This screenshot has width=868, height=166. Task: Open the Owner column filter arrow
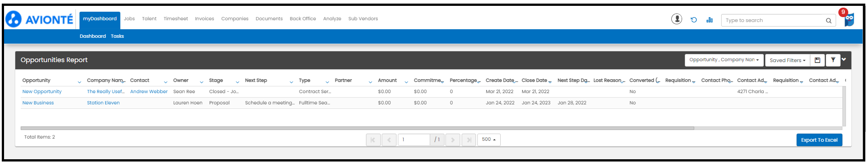pyautogui.click(x=202, y=82)
